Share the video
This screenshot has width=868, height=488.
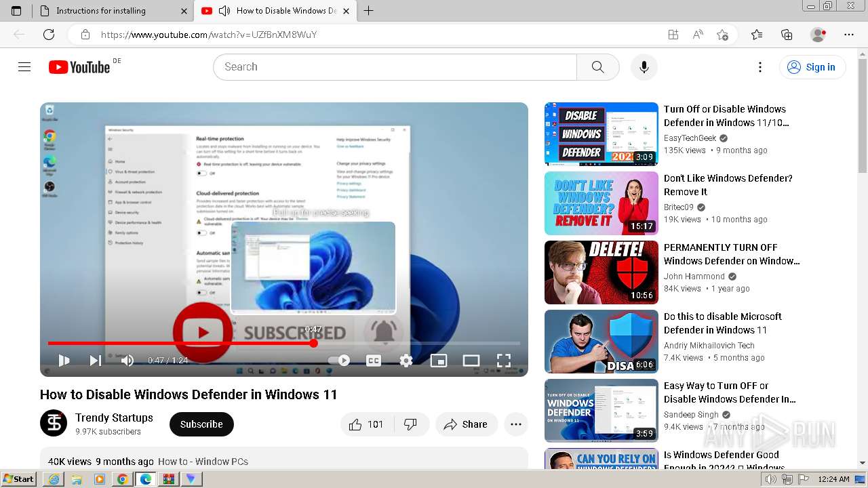click(x=467, y=424)
